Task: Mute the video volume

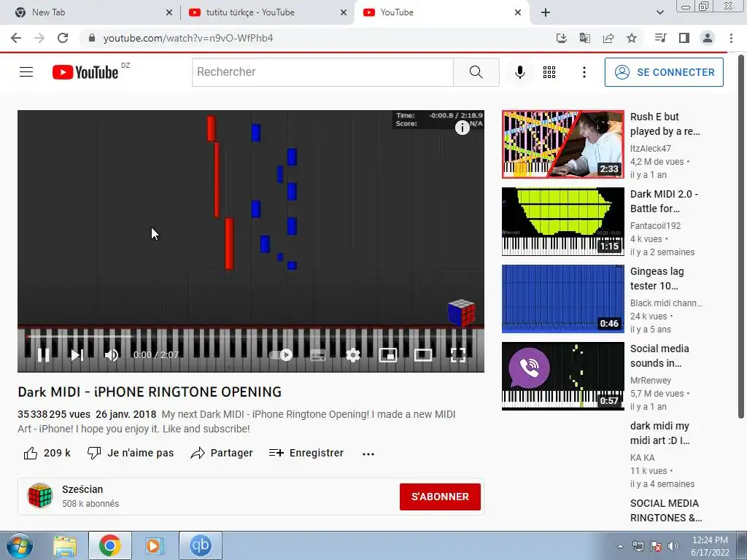Action: click(x=112, y=355)
